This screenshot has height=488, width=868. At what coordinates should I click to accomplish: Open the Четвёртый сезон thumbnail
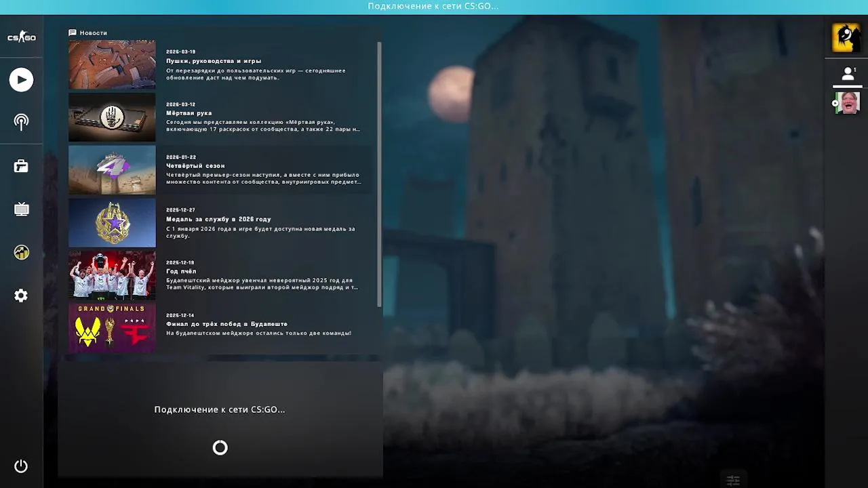coord(112,170)
